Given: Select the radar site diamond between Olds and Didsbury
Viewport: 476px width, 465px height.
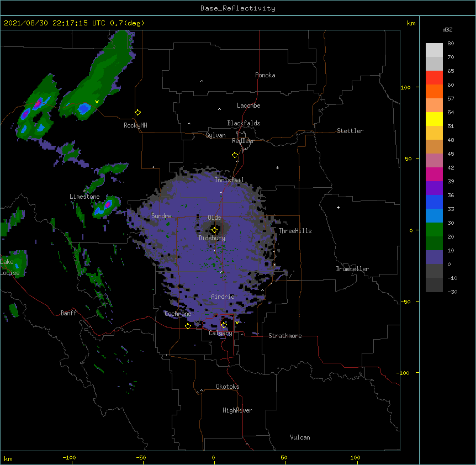Looking at the screenshot, I should click(x=215, y=230).
